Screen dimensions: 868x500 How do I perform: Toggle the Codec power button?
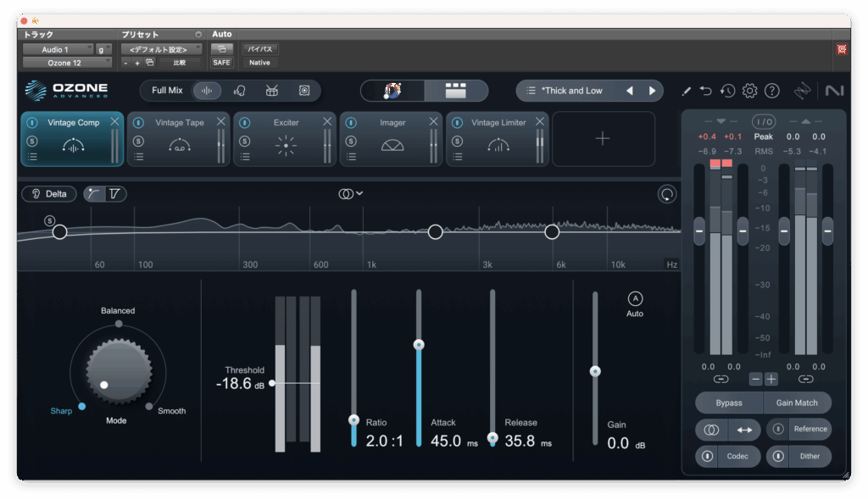pyautogui.click(x=708, y=457)
